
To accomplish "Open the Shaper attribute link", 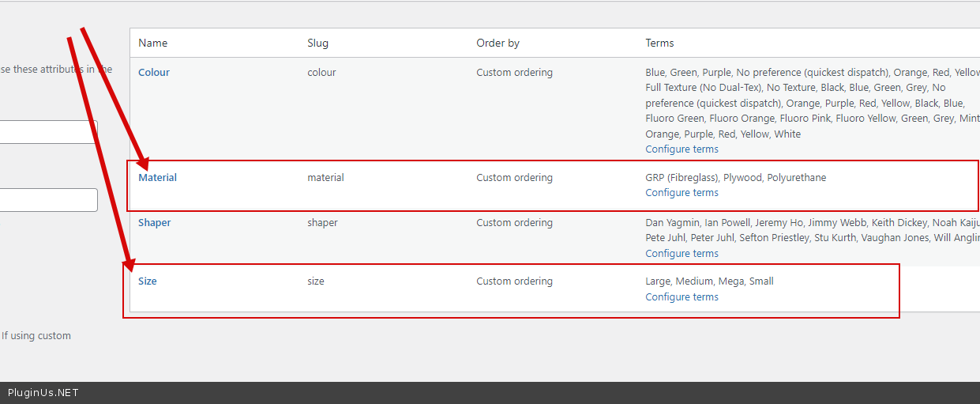I will (155, 223).
